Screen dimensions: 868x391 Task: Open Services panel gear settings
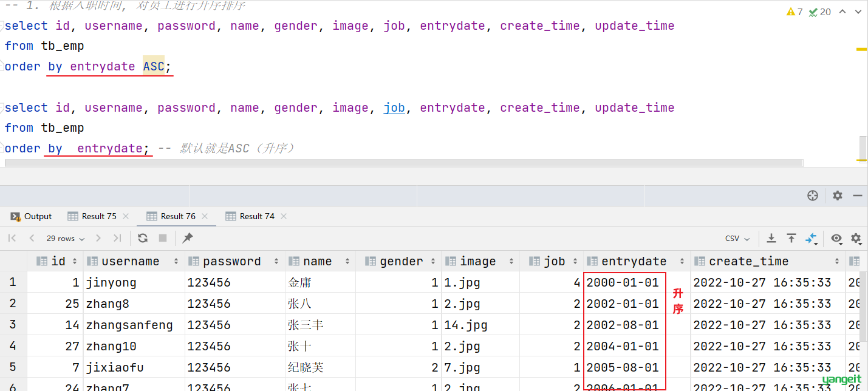(838, 195)
